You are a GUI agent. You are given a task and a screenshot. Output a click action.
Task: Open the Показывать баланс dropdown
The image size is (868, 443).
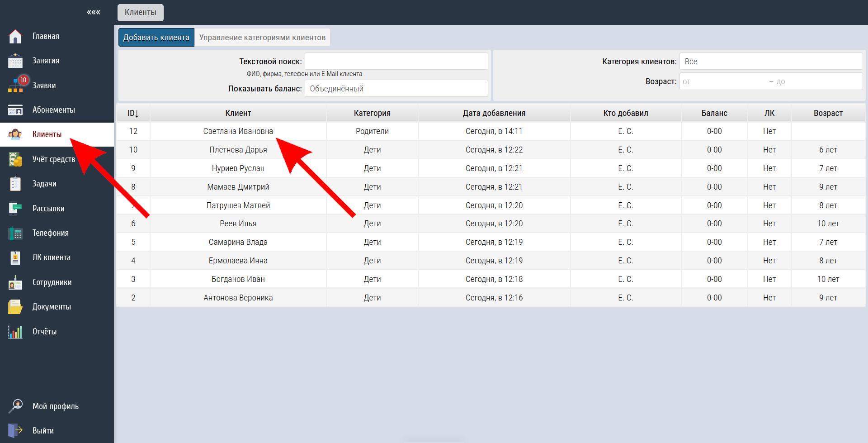click(x=396, y=89)
